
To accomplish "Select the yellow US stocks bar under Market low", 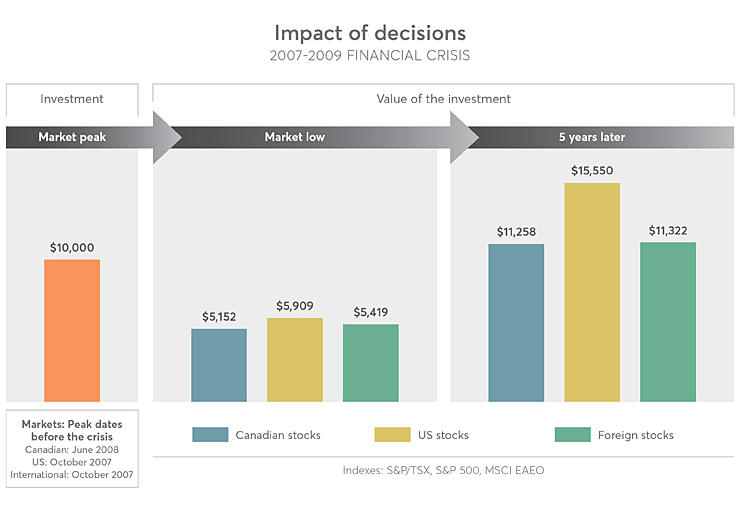I will click(295, 359).
